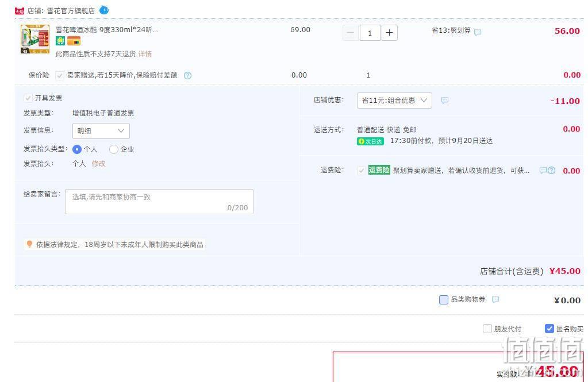The height and width of the screenshot is (382, 588).
Task: Click the quantity input field
Action: [370, 33]
